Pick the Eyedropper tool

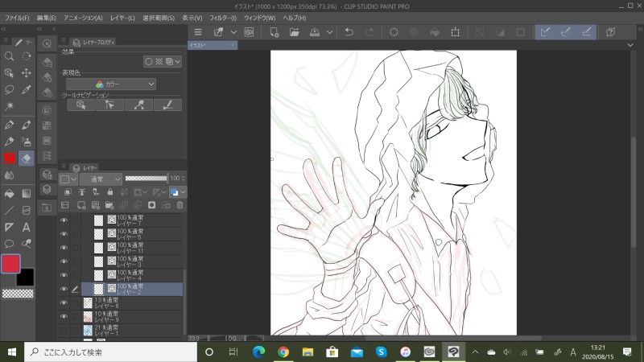click(27, 91)
